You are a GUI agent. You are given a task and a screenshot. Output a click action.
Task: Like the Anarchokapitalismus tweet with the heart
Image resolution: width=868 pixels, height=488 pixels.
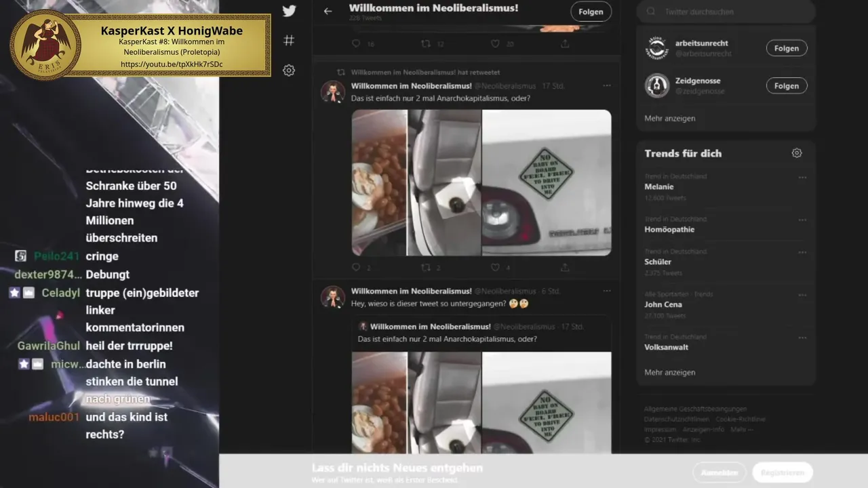[x=496, y=268]
